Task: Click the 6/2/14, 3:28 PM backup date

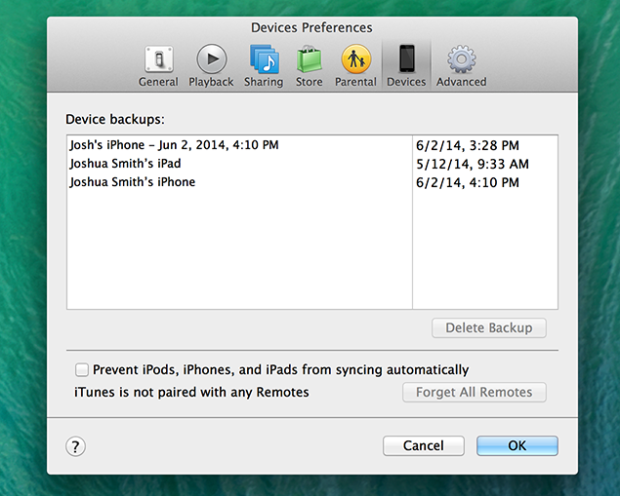Action: (x=468, y=145)
